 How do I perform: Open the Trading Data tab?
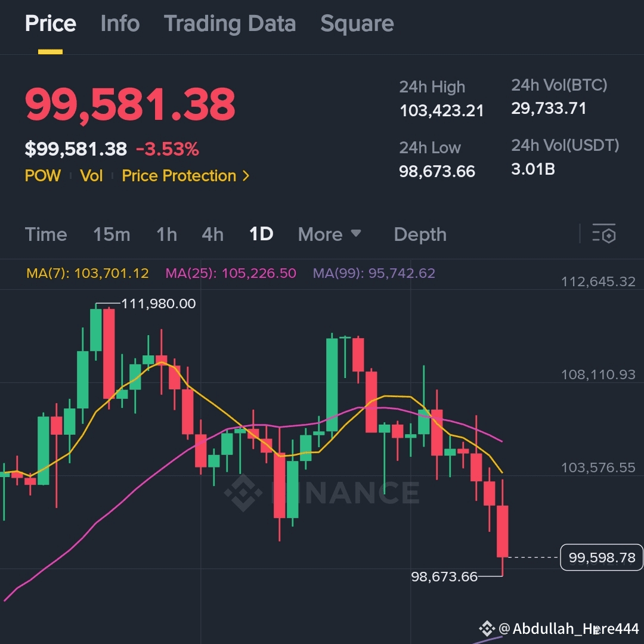(230, 24)
